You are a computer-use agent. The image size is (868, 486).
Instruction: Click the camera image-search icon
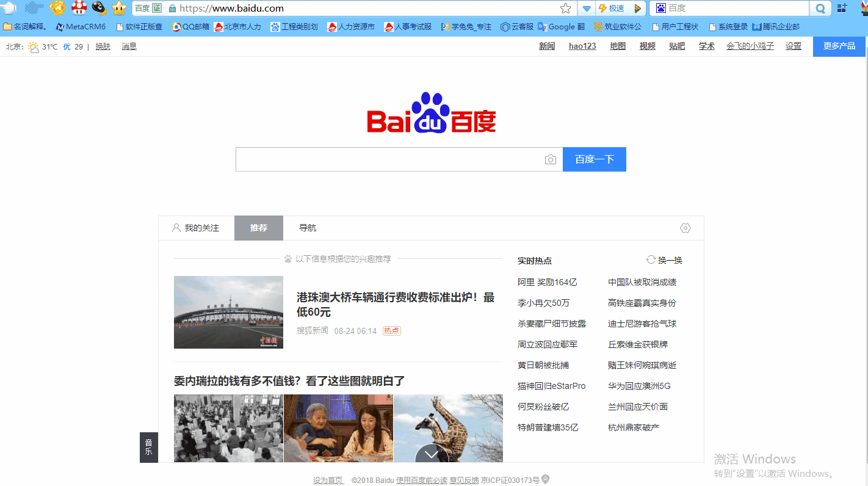[x=550, y=159]
